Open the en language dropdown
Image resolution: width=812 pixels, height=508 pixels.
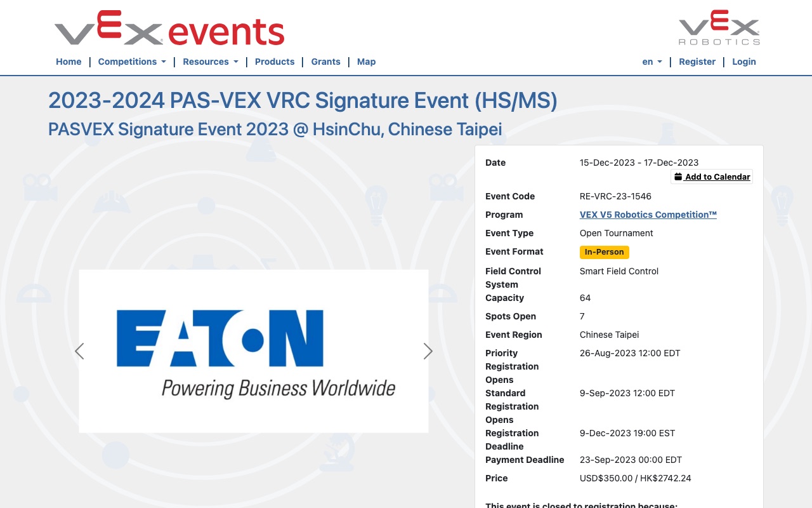[652, 62]
